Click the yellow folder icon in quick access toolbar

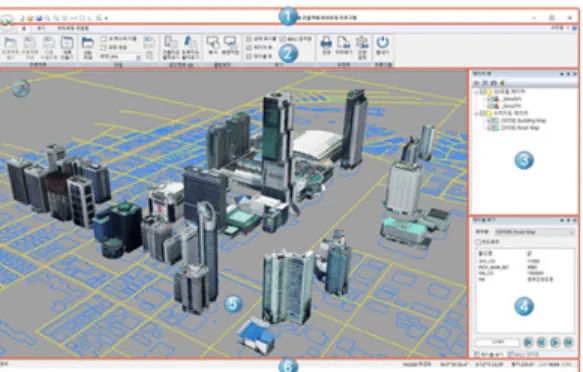tap(30, 18)
